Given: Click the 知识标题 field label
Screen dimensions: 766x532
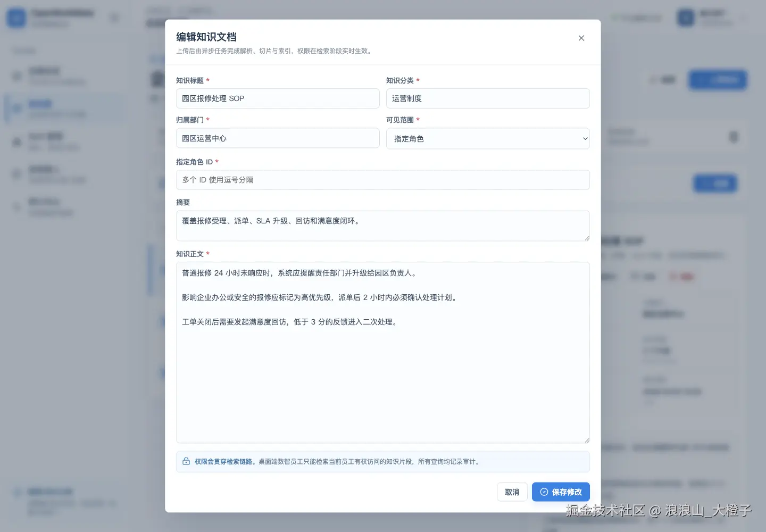Looking at the screenshot, I should 190,80.
